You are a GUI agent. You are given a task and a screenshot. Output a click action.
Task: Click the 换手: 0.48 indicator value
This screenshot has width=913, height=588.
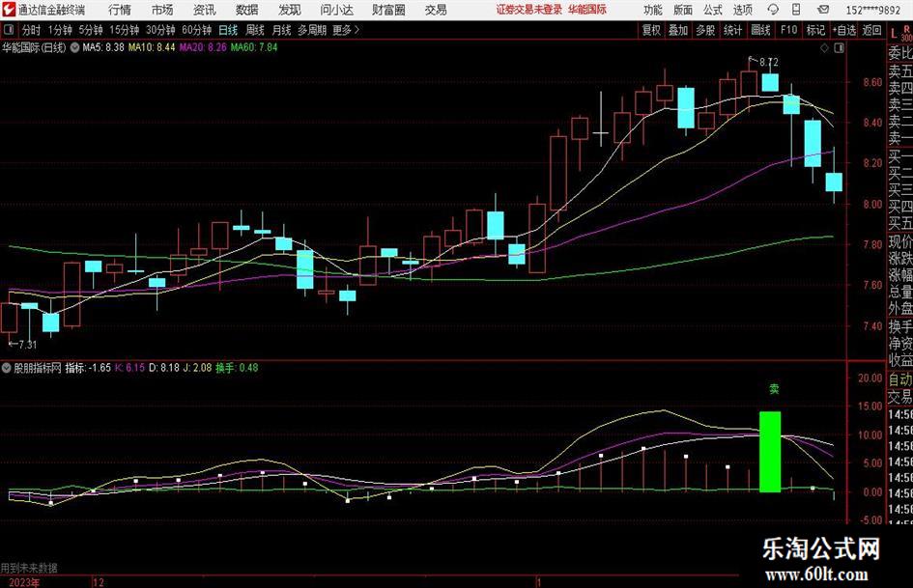237,368
